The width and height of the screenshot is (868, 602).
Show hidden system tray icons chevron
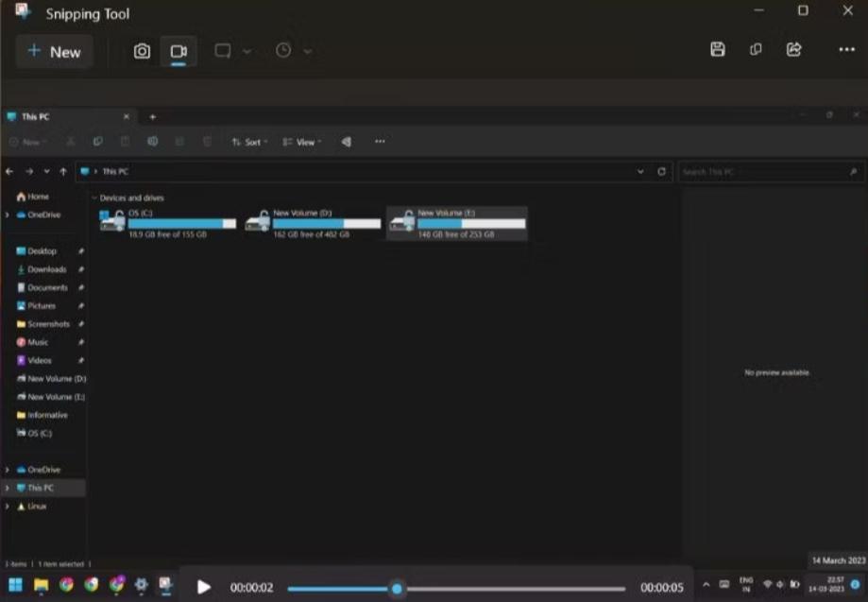706,585
